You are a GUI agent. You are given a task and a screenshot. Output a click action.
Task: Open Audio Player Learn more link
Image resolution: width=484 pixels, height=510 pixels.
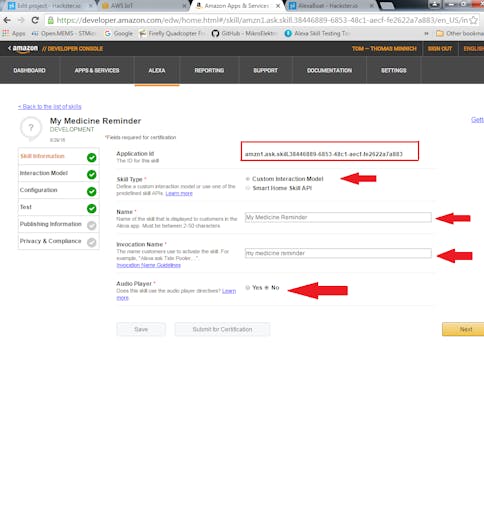coord(229,291)
